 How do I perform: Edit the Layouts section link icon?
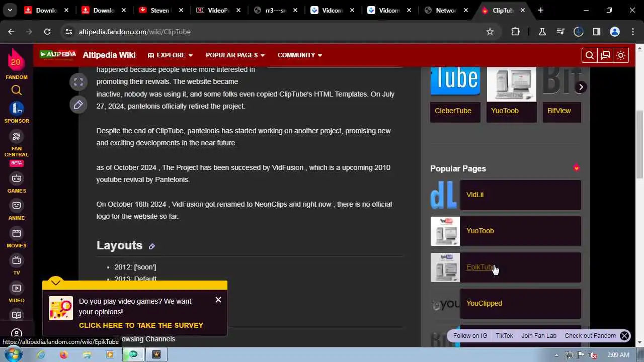[x=151, y=246]
